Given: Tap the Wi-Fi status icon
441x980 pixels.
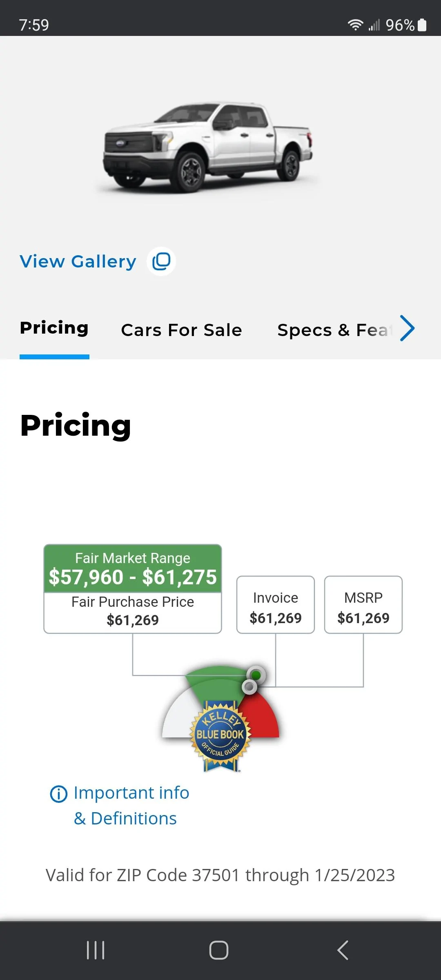Looking at the screenshot, I should pos(355,25).
